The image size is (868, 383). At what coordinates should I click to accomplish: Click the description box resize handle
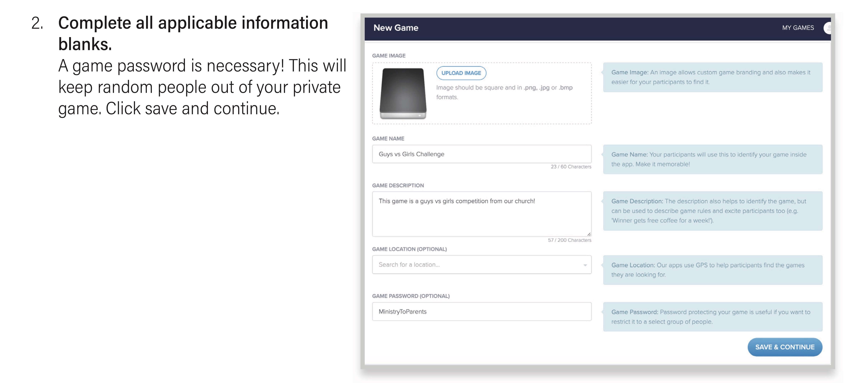[x=589, y=234]
